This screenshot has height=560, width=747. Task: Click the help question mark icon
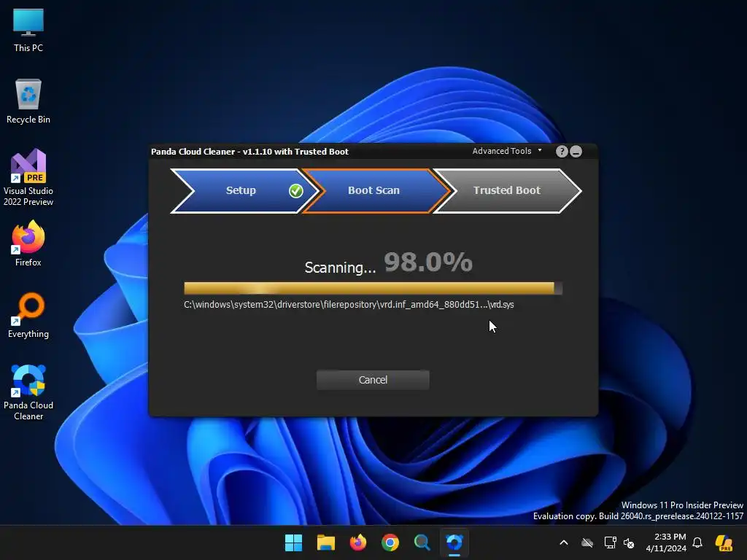(x=562, y=152)
